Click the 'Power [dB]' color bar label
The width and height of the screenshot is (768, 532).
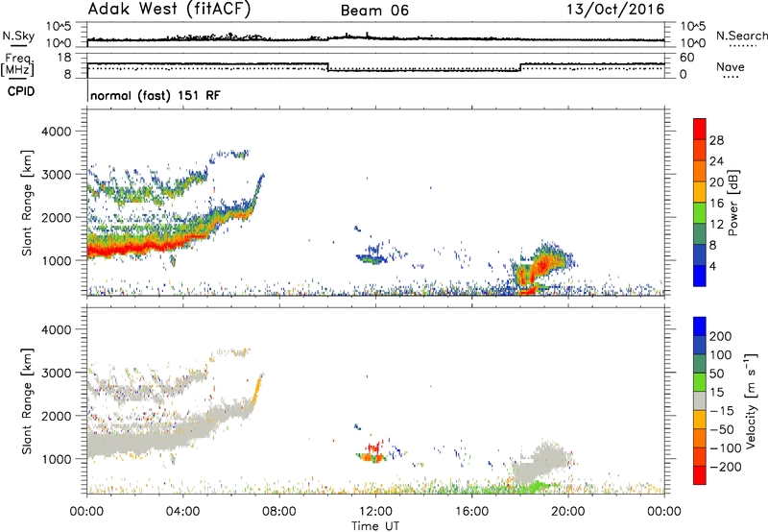tap(732, 203)
